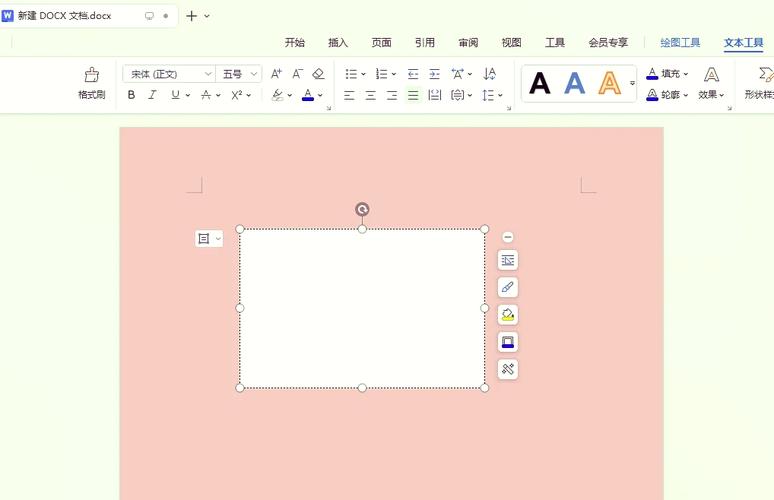
Task: Click the floating shape fill bucket icon
Action: tap(508, 314)
